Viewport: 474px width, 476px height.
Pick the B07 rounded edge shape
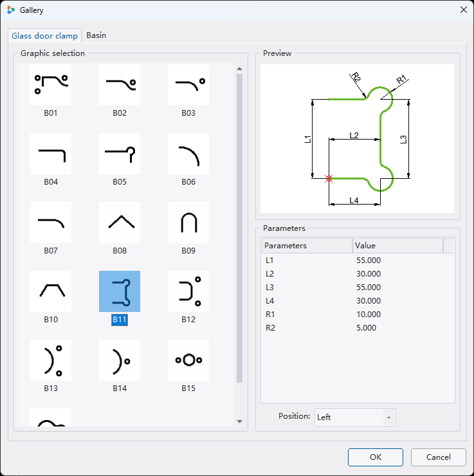pyautogui.click(x=51, y=223)
